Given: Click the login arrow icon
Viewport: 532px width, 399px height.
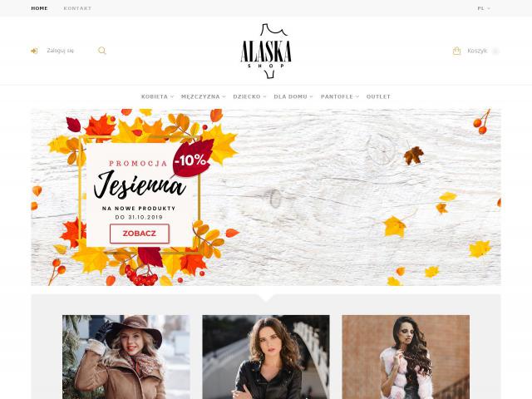Looking at the screenshot, I should pos(34,51).
